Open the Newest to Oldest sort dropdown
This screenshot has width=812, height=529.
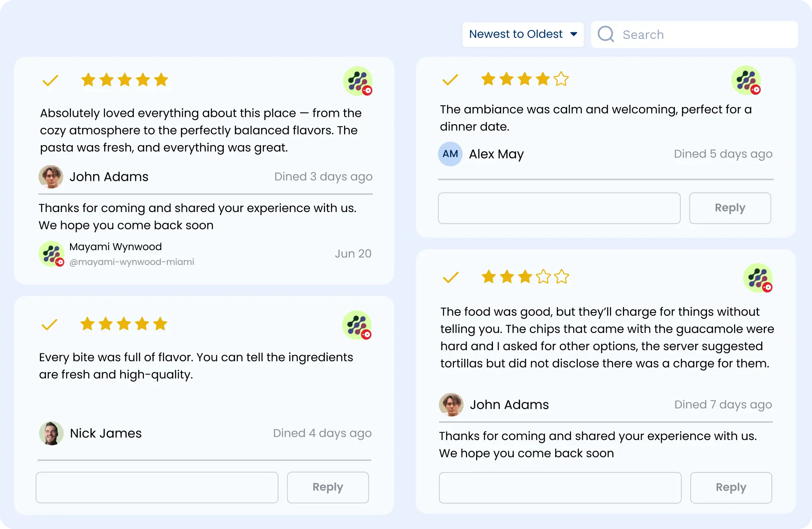[523, 34]
